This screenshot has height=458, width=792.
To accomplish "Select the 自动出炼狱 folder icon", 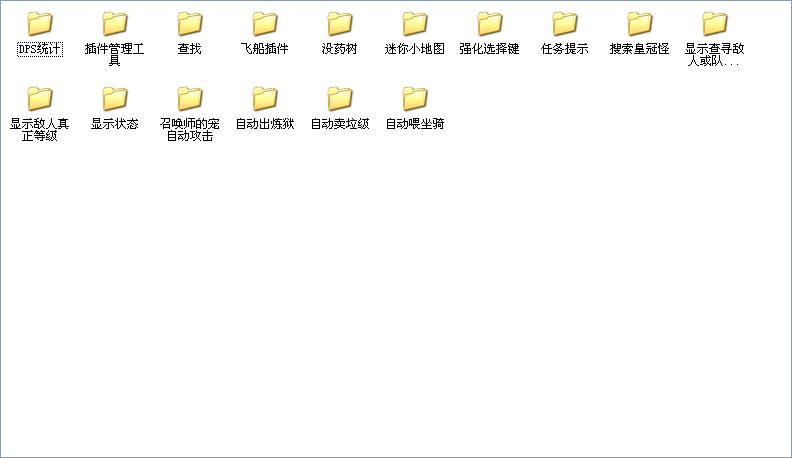I will 265,98.
